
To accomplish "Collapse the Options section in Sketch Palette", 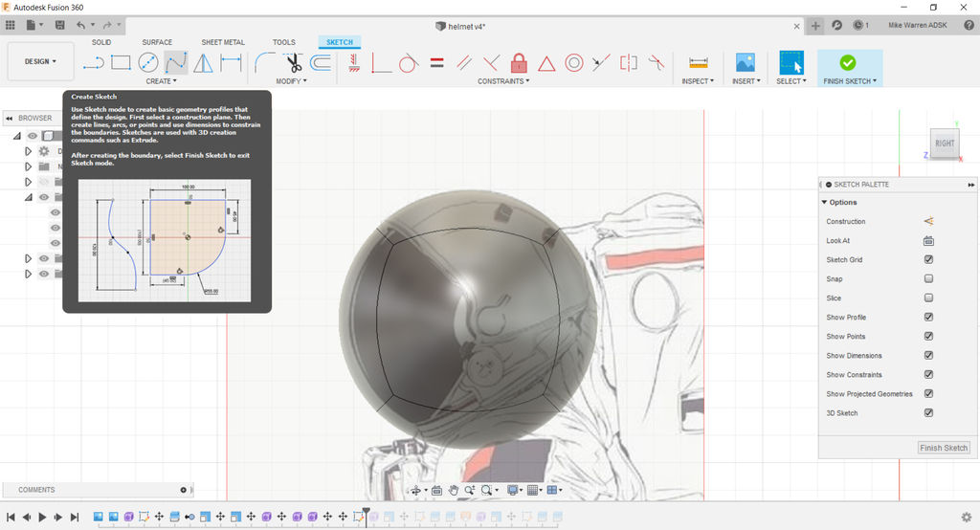I will [x=825, y=203].
